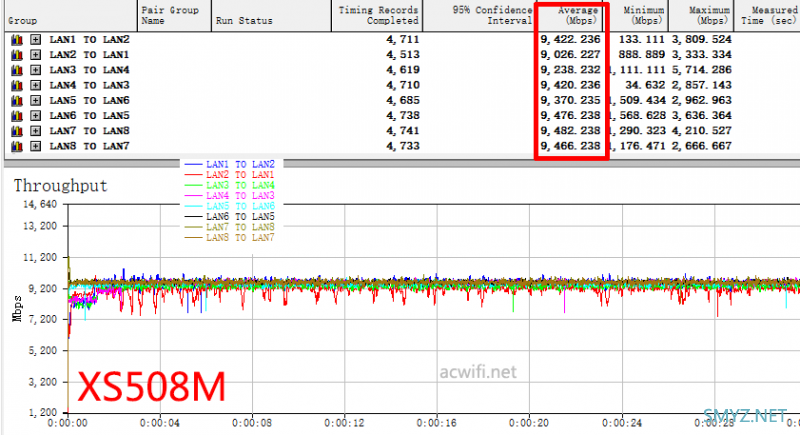Screen dimensions: 800x435
Task: Expand the LAN8 TO LAN7 group
Action: click(35, 147)
